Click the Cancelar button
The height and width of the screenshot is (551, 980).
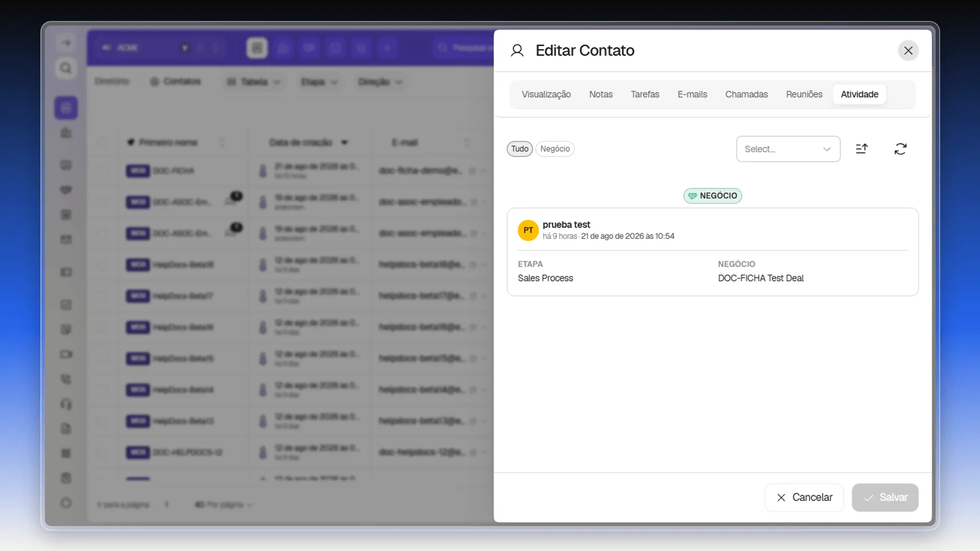[x=804, y=497]
